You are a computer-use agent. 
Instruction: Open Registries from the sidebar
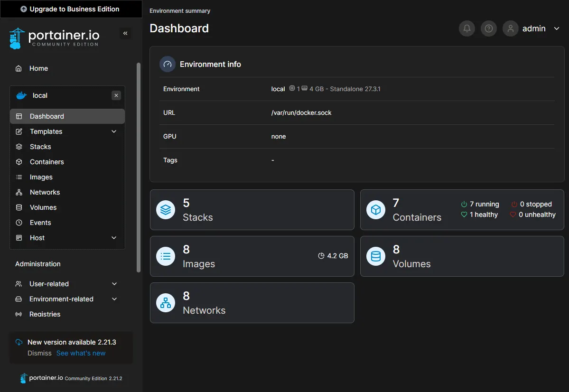(x=45, y=314)
